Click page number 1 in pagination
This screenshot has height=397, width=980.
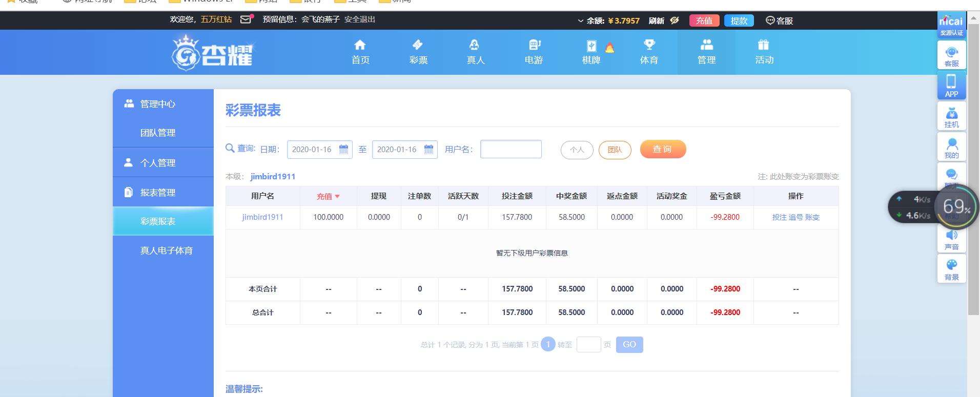coord(548,344)
